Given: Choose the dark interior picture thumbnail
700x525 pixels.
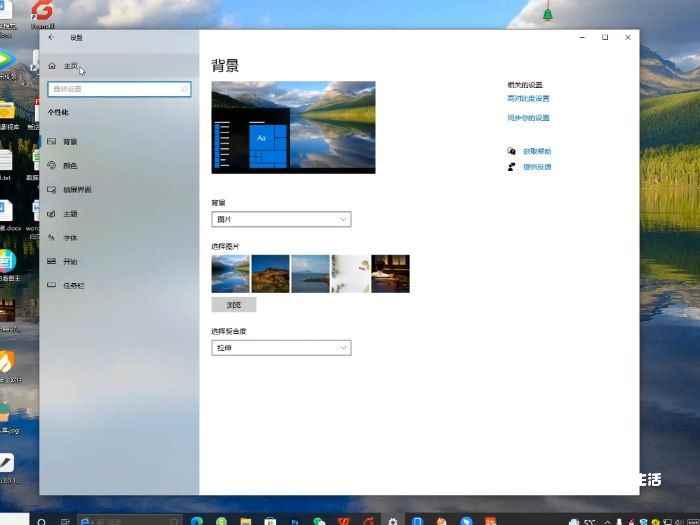Looking at the screenshot, I should (x=390, y=274).
